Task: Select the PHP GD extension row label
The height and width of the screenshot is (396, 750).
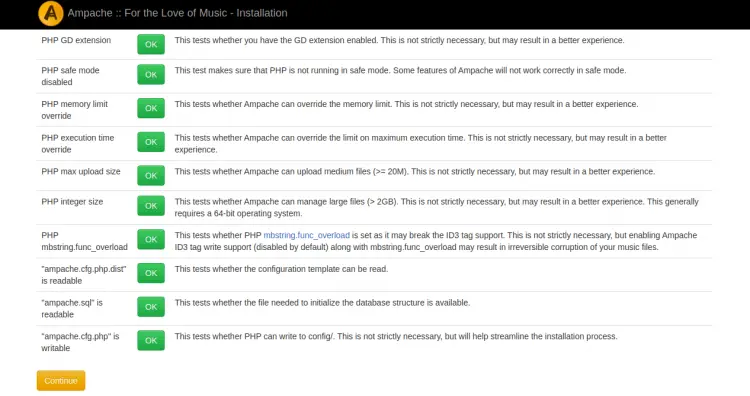Action: pyautogui.click(x=76, y=40)
